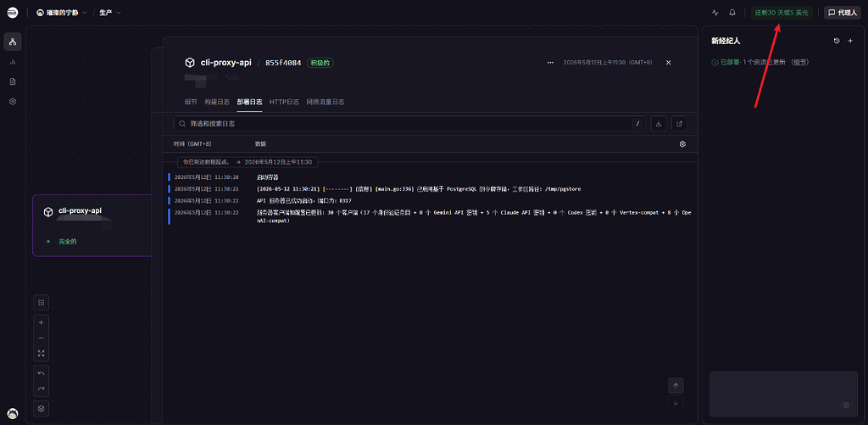
Task: Select the architecture view sidebar icon
Action: tap(13, 42)
